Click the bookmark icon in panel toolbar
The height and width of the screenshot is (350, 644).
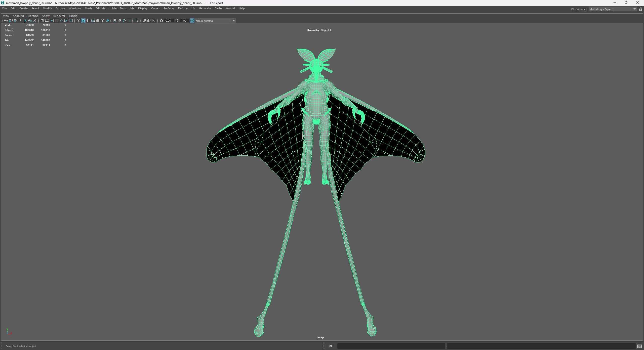coord(20,21)
